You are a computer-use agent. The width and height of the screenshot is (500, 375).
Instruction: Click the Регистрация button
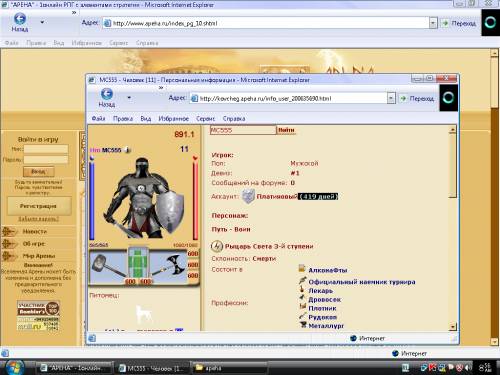pyautogui.click(x=39, y=206)
